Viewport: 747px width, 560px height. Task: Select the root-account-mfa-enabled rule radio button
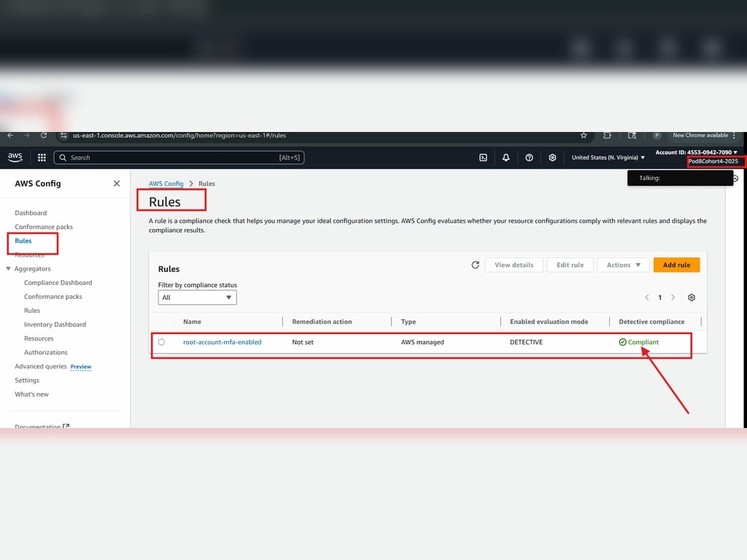[161, 342]
